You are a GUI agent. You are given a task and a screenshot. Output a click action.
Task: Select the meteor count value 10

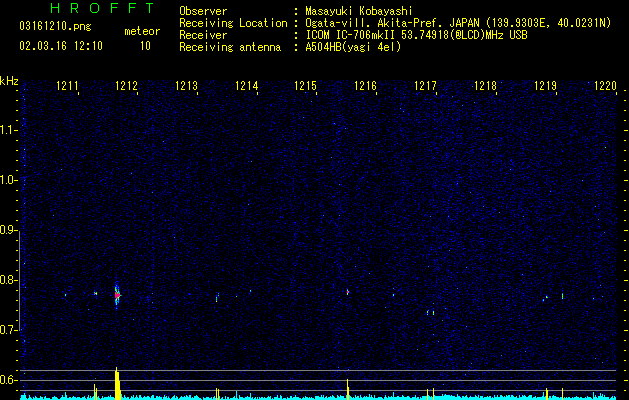(145, 46)
